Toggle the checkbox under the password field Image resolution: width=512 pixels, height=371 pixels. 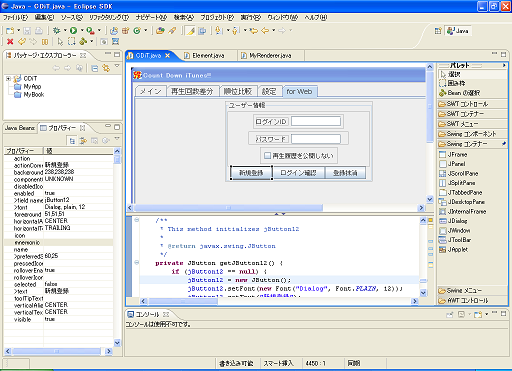(267, 155)
